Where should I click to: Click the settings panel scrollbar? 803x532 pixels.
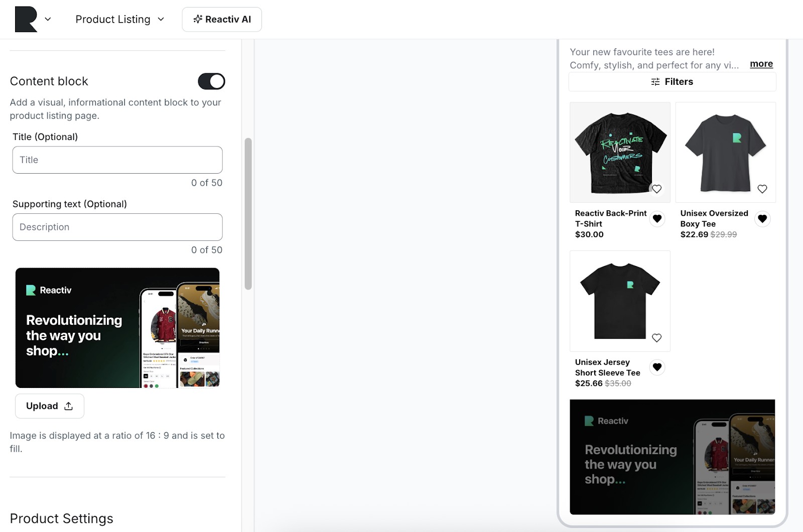tap(248, 213)
